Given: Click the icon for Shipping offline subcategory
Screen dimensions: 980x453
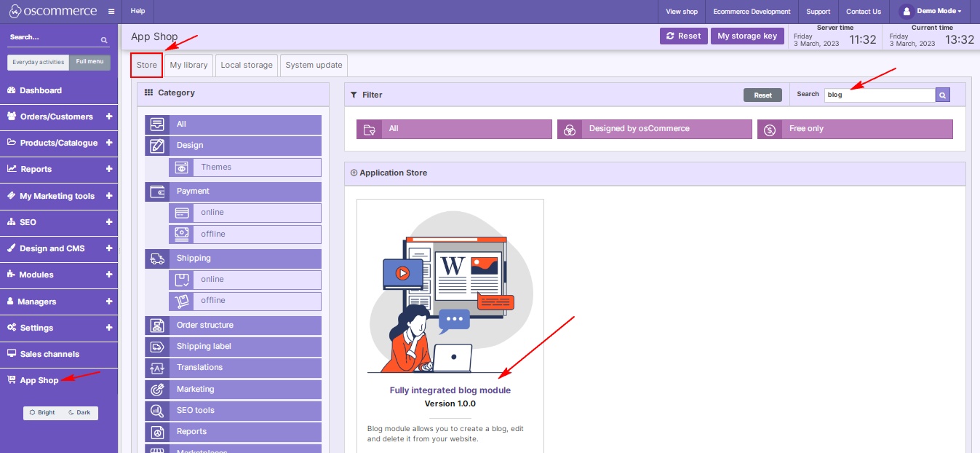Looking at the screenshot, I should click(181, 301).
